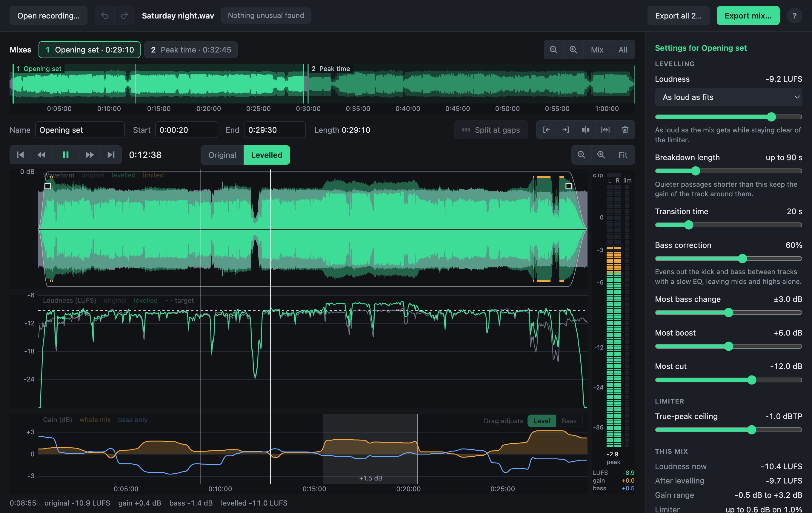Click the Start time field
The image size is (812, 513).
tap(186, 130)
